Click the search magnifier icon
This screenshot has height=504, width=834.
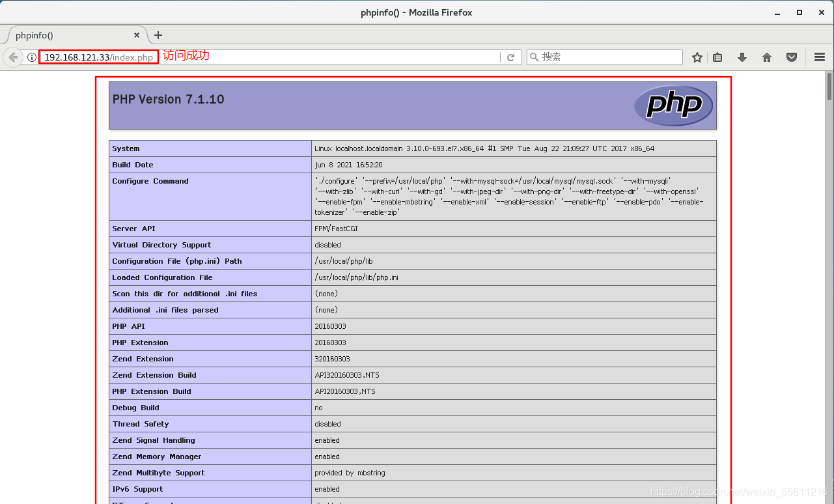(535, 57)
